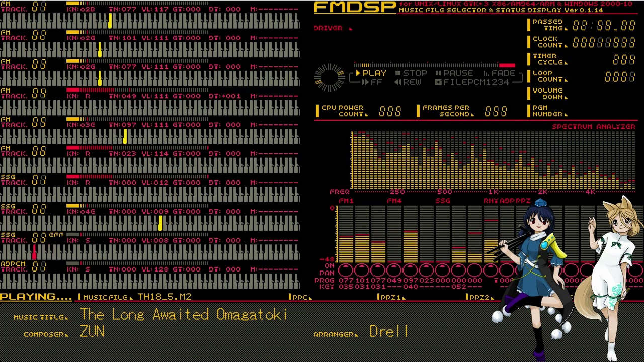Image resolution: width=644 pixels, height=362 pixels.
Task: Toggle the pan circle above PROG 023
Action: (426, 270)
